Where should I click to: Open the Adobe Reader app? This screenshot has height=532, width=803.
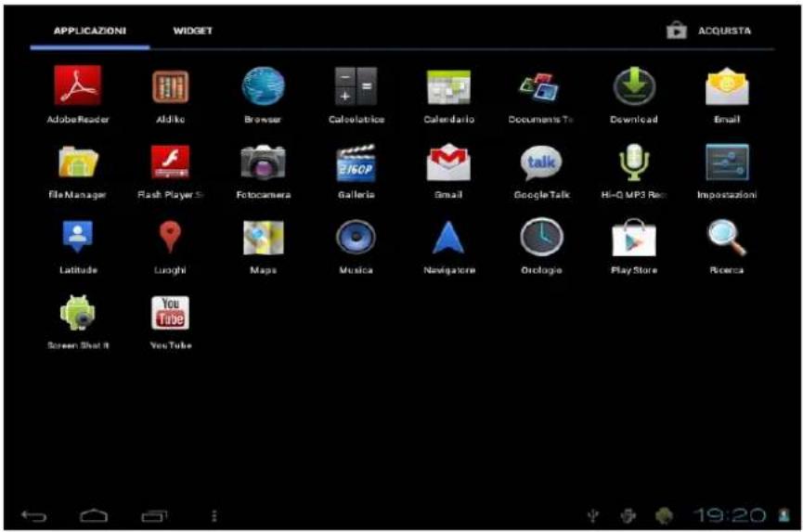78,85
